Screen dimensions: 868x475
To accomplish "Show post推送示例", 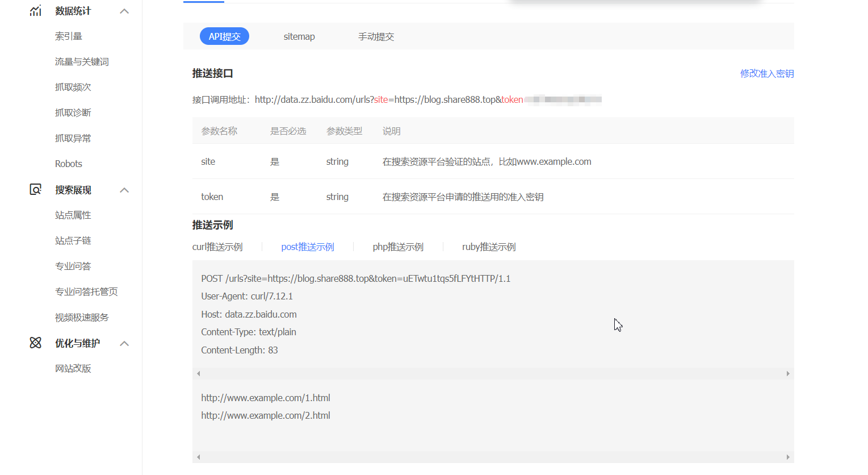I will click(308, 247).
